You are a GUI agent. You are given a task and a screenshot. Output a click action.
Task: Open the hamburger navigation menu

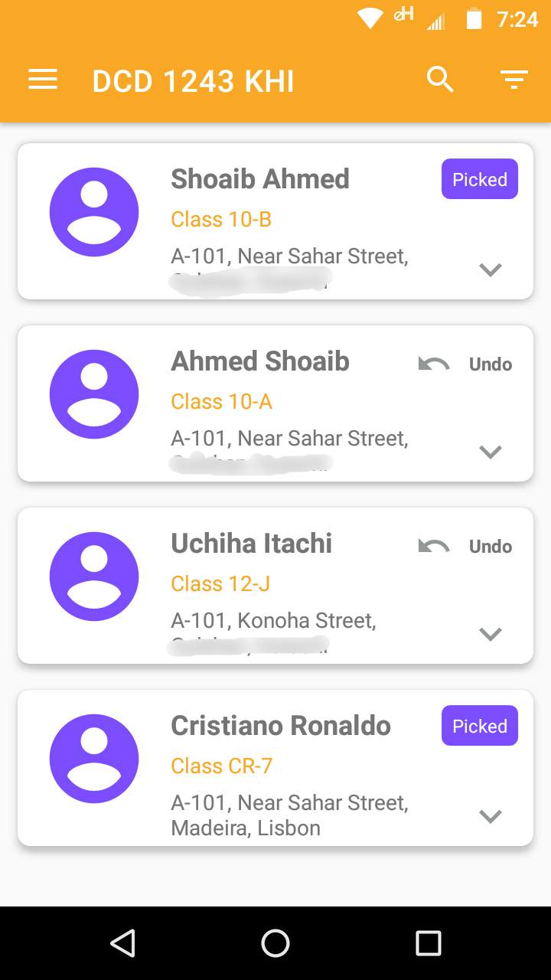43,80
